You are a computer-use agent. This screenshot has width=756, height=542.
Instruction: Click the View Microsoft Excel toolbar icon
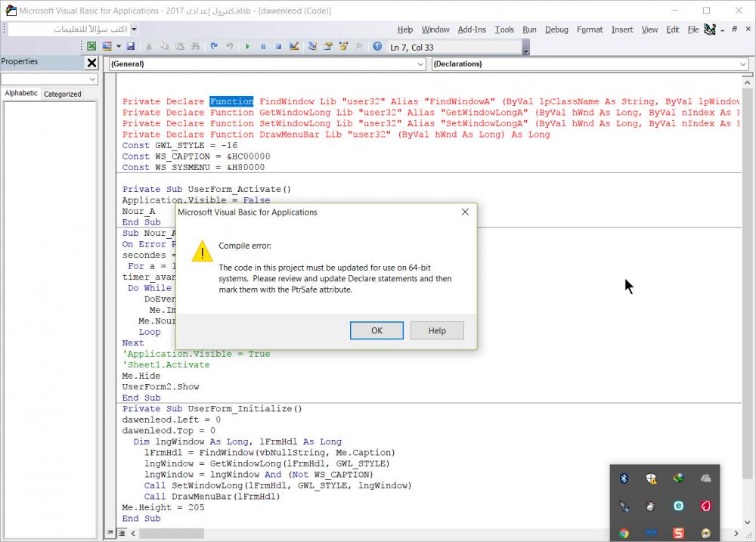tap(91, 46)
